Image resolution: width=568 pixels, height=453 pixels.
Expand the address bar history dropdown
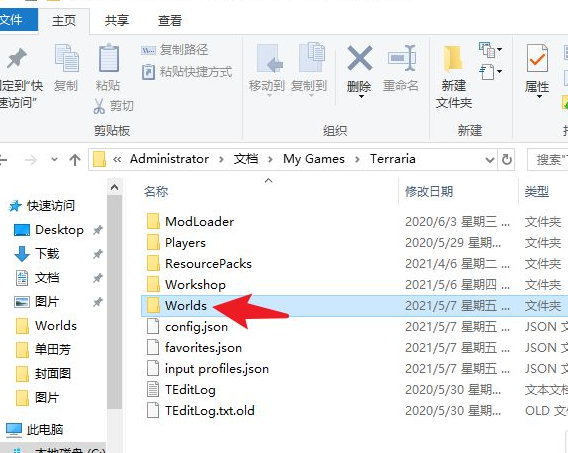tap(490, 160)
